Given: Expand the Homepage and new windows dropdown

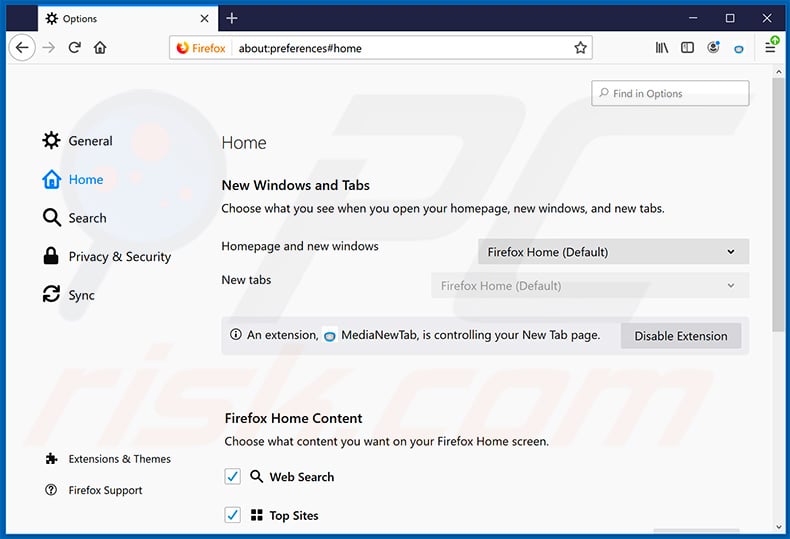Looking at the screenshot, I should coord(612,252).
